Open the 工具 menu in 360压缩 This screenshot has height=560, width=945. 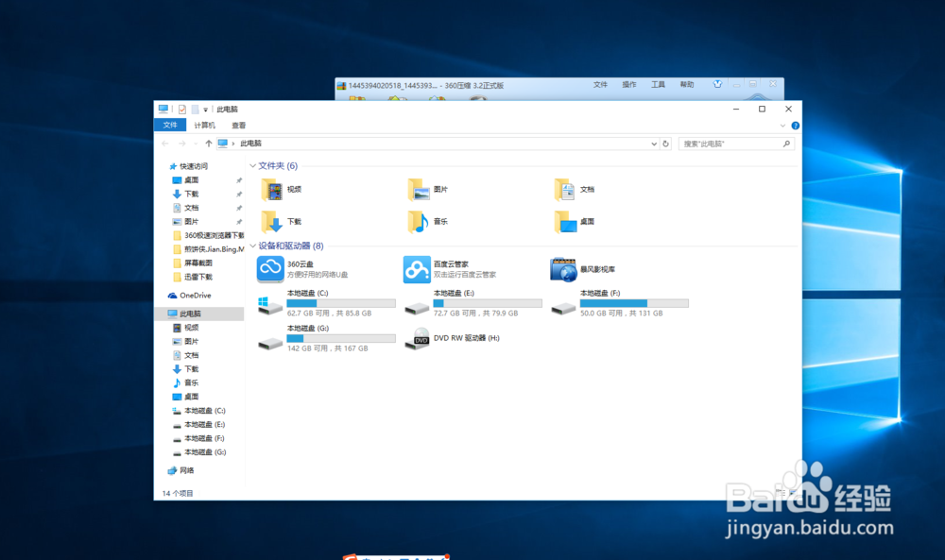[x=657, y=85]
